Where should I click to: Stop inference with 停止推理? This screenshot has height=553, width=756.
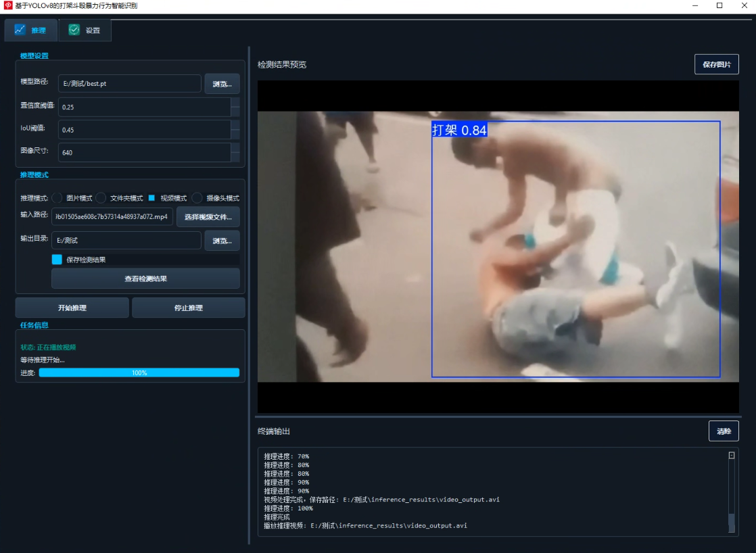(x=189, y=308)
